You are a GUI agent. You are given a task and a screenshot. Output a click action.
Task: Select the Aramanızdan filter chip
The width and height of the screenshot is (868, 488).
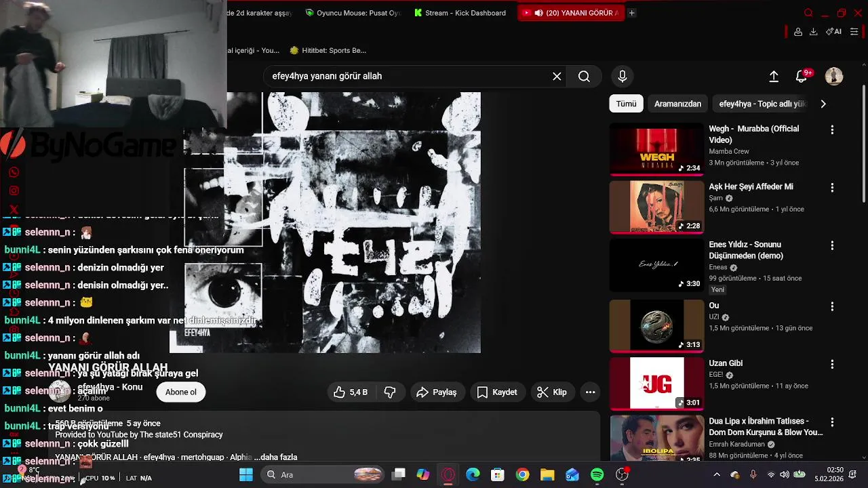coord(677,104)
